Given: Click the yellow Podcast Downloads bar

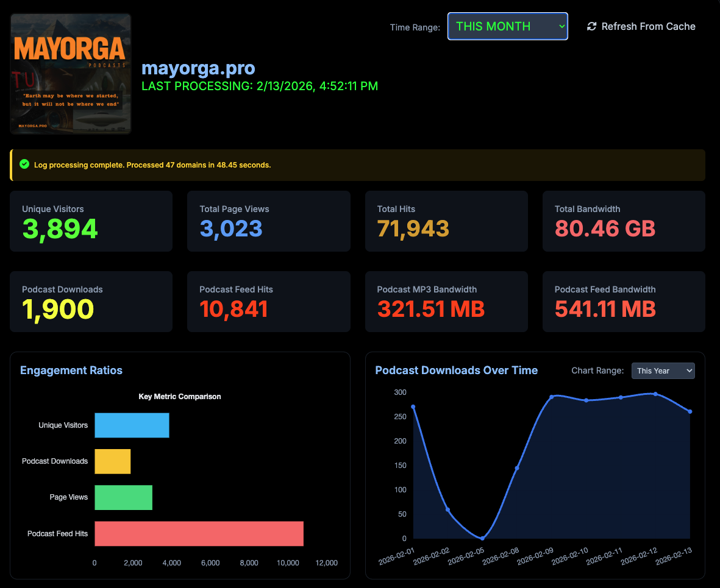Looking at the screenshot, I should [113, 461].
